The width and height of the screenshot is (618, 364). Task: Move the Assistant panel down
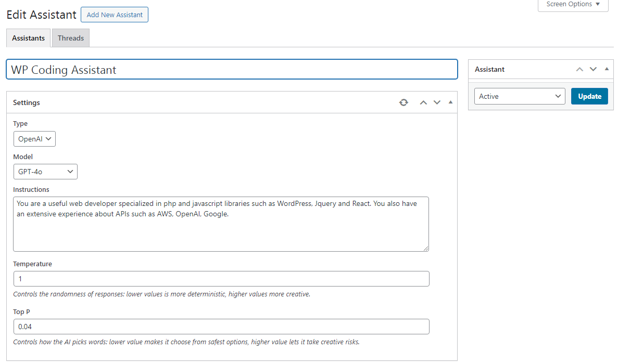tap(593, 69)
